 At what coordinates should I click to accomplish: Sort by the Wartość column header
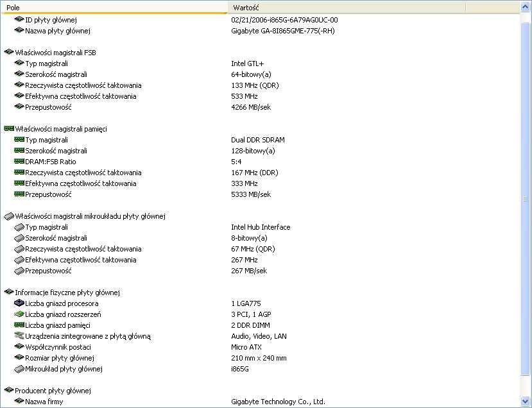(346, 8)
